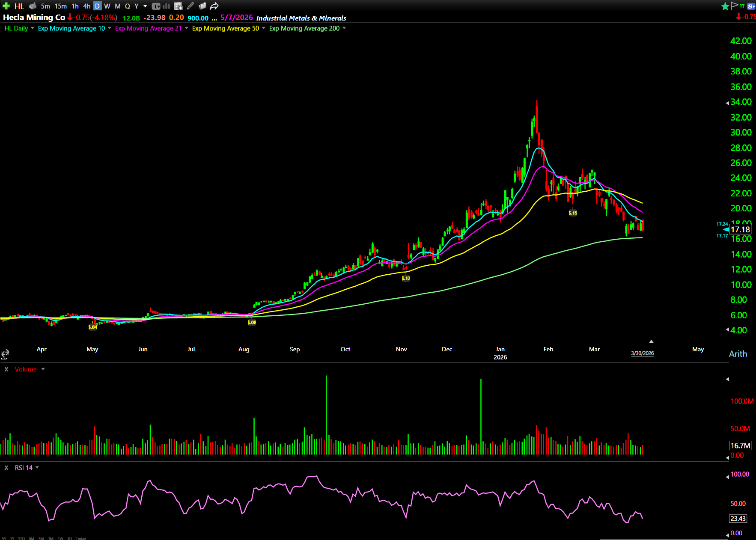Click the Exp Moving Average 50 label

225,28
